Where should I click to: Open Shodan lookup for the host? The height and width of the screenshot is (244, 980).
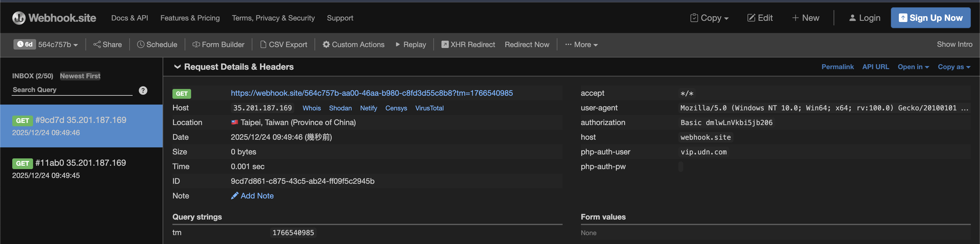(340, 108)
